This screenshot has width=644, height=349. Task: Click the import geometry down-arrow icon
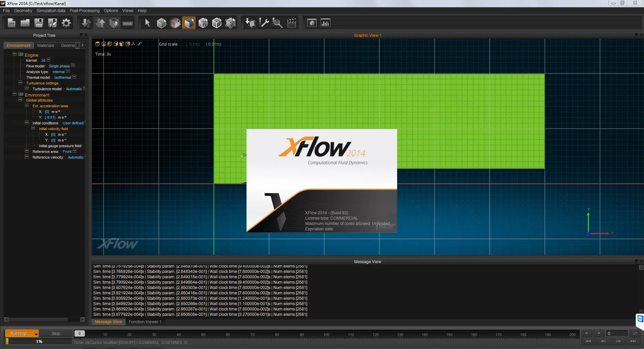86,23
